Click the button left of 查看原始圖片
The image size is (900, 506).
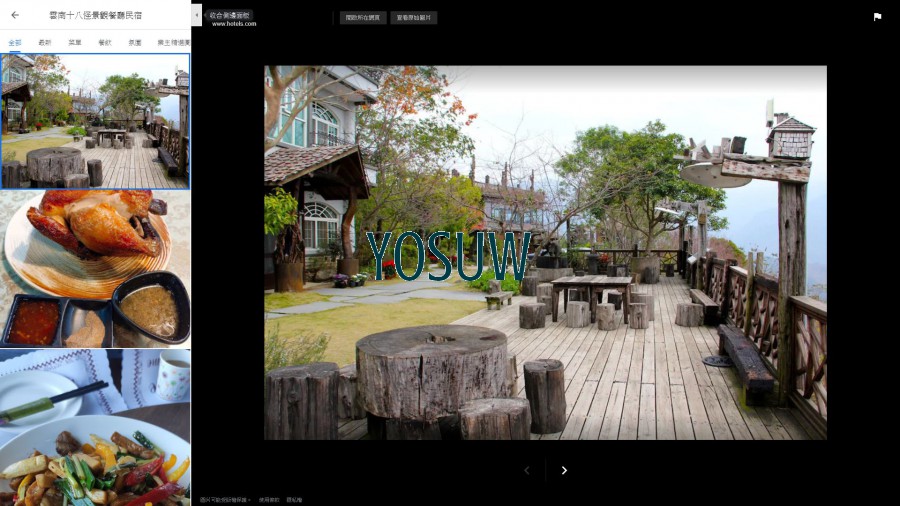pos(363,18)
